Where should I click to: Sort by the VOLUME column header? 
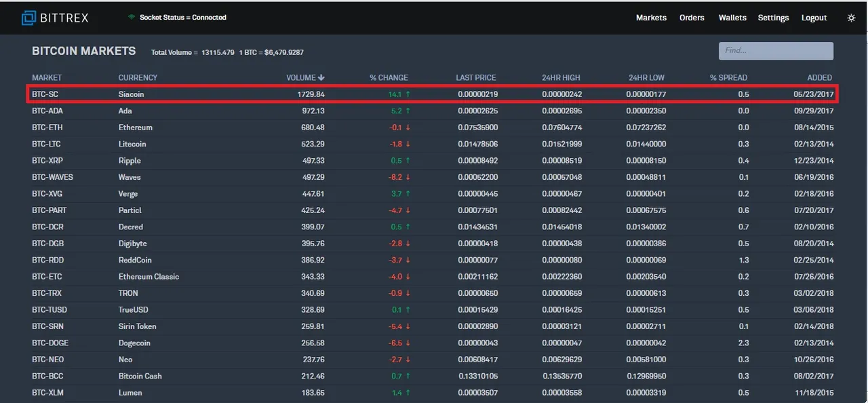(305, 77)
